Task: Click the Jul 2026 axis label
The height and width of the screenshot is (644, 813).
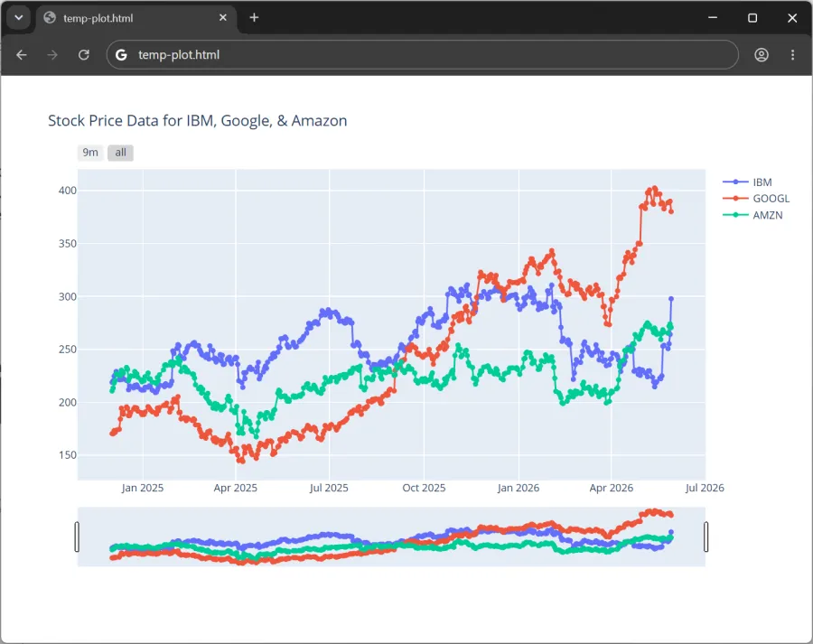Action: pos(705,488)
